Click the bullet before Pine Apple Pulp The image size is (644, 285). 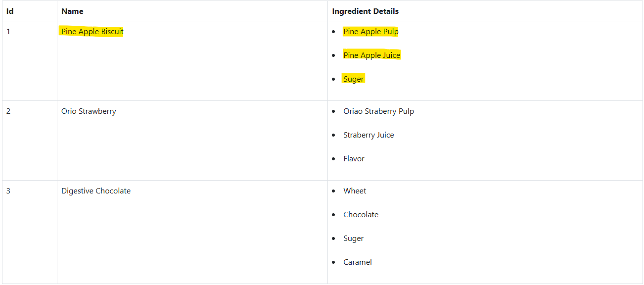[333, 32]
